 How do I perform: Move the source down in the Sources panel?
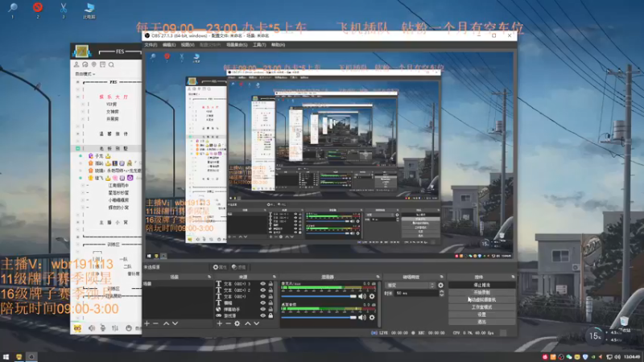click(256, 323)
